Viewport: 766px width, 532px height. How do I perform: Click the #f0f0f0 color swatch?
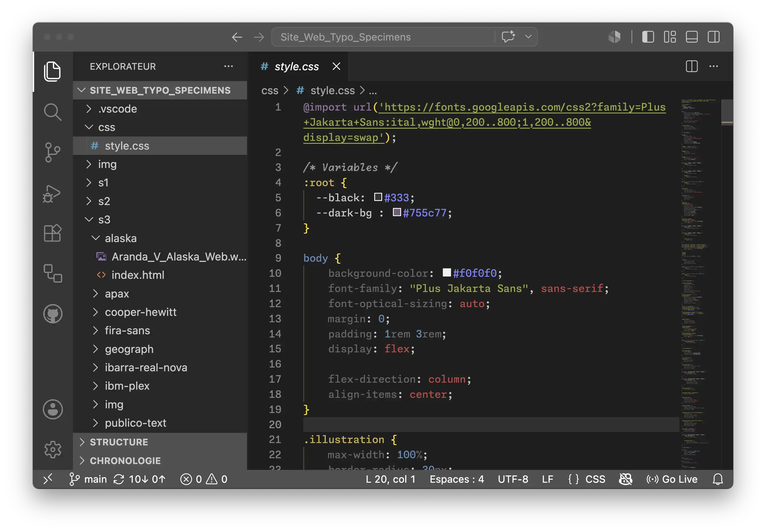(x=447, y=273)
